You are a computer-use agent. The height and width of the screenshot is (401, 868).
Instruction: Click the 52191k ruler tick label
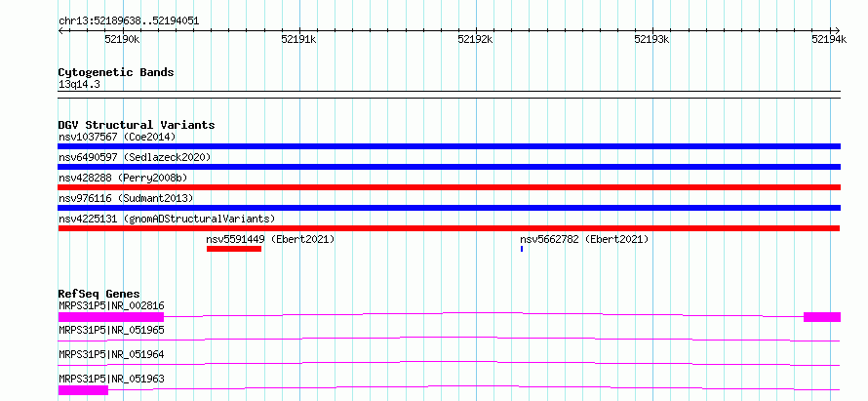coord(299,39)
